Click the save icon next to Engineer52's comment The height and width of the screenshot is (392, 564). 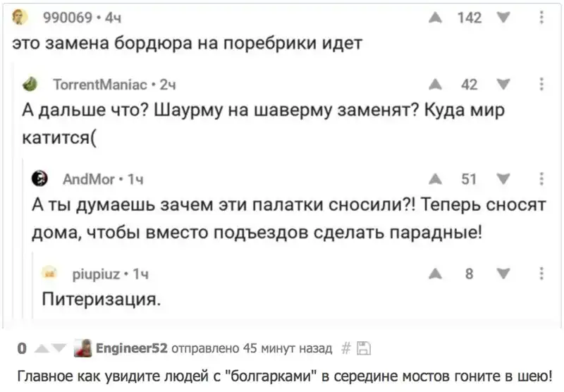[x=364, y=348]
